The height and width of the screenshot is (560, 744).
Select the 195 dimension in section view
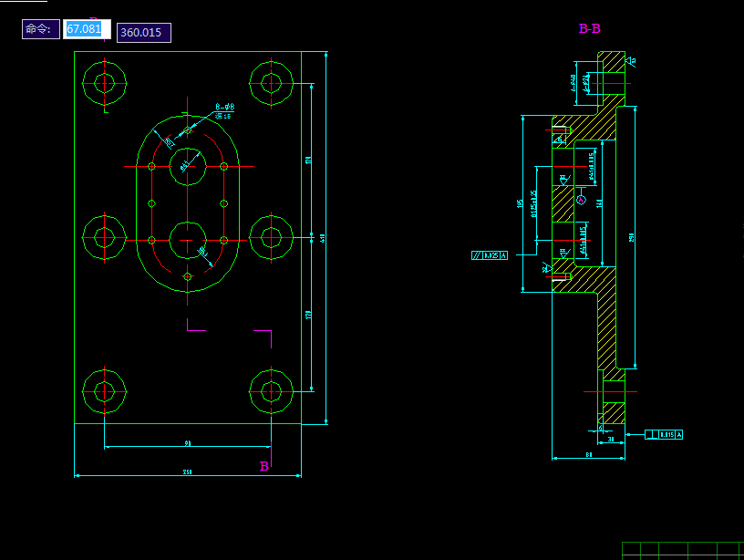(x=520, y=203)
